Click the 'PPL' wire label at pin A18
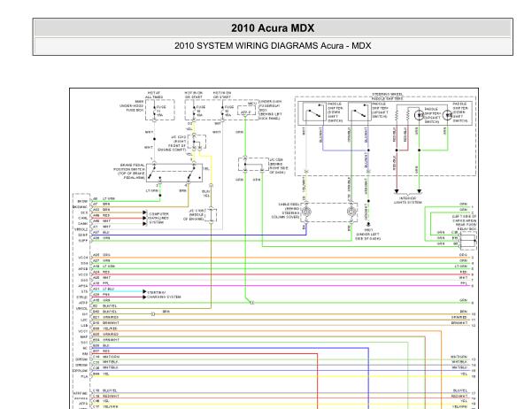This screenshot has width=532, height=409. (105, 283)
